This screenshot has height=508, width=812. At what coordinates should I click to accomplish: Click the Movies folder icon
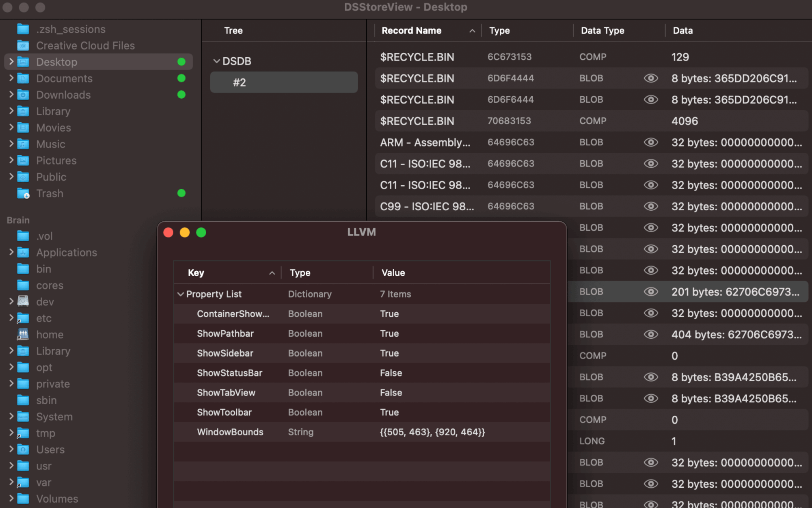click(x=23, y=128)
